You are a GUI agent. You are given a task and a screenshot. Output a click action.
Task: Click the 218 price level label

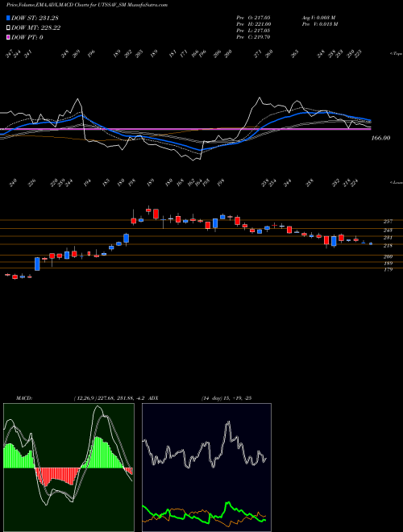(x=388, y=245)
